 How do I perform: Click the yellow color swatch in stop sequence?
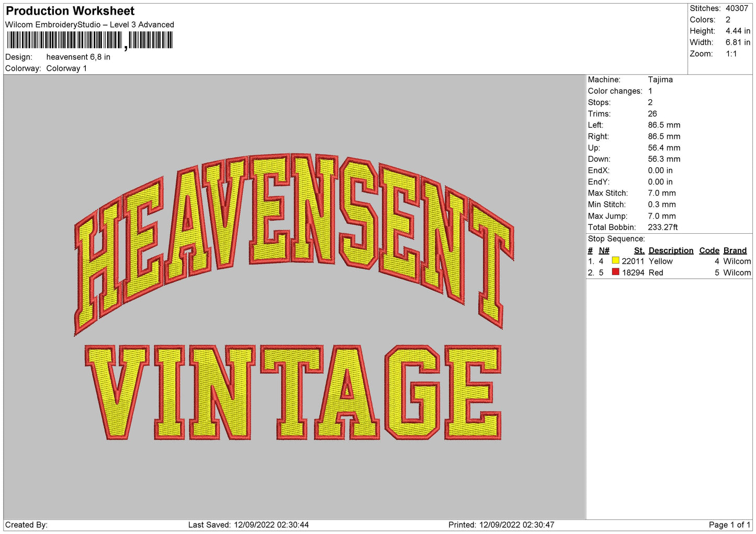615,260
